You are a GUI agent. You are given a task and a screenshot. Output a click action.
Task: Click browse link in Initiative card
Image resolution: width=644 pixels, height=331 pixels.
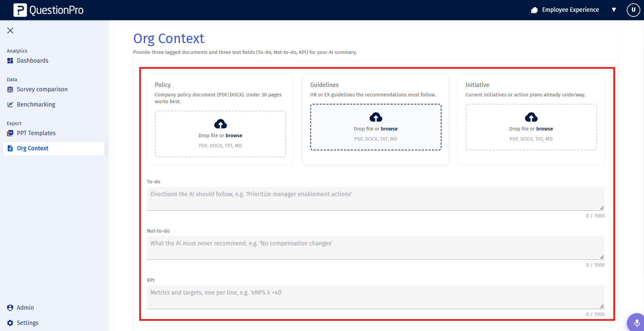pos(545,129)
